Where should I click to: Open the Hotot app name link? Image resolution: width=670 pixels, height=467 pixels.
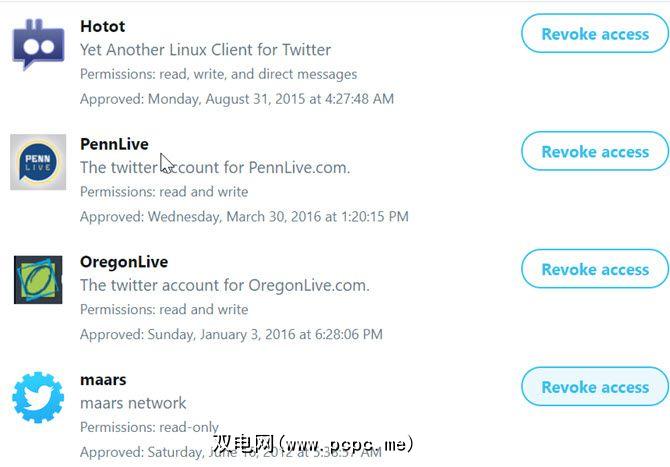pyautogui.click(x=103, y=26)
